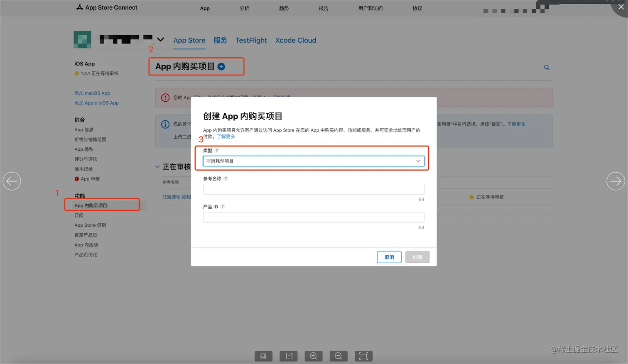This screenshot has width=628, height=364.
Task: Go to next image with right arrow
Action: tap(616, 181)
